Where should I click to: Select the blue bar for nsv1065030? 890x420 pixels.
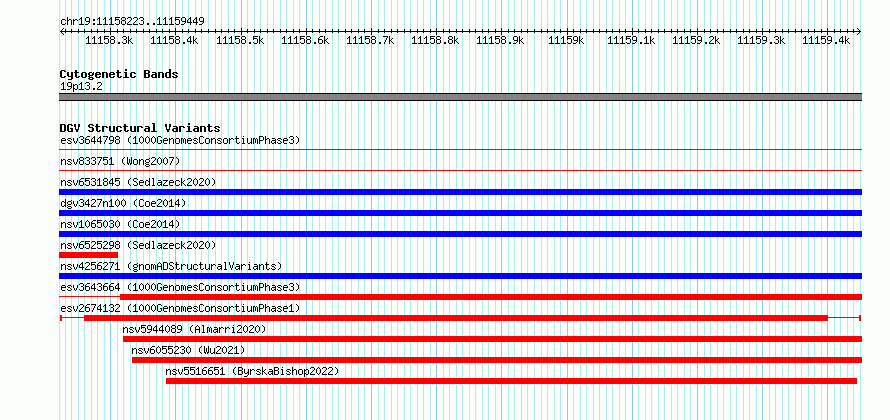[460, 234]
